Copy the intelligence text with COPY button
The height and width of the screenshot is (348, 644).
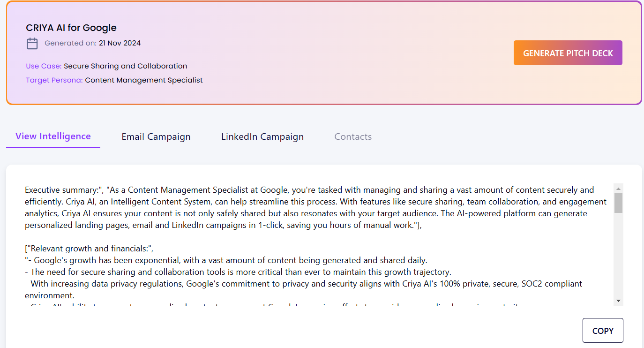(x=603, y=331)
